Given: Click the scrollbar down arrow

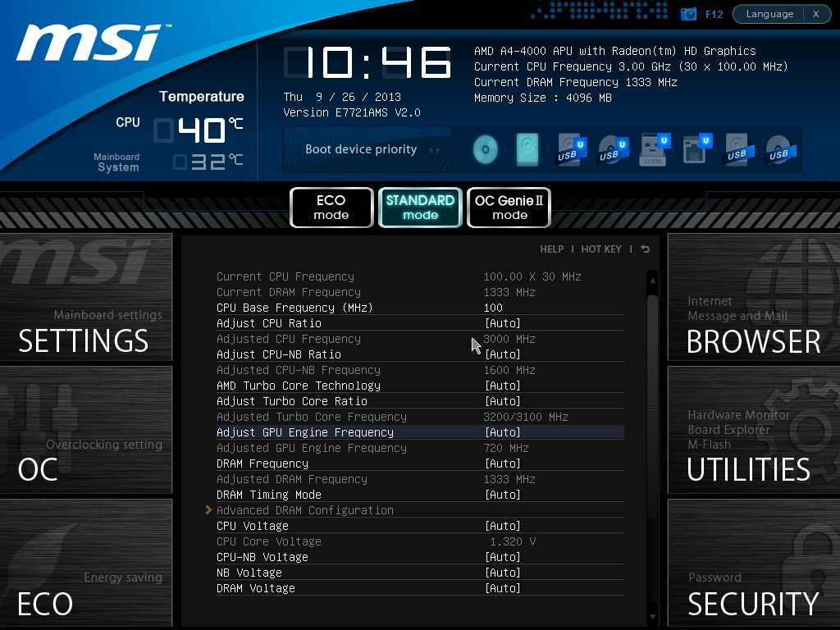Looking at the screenshot, I should (x=652, y=617).
